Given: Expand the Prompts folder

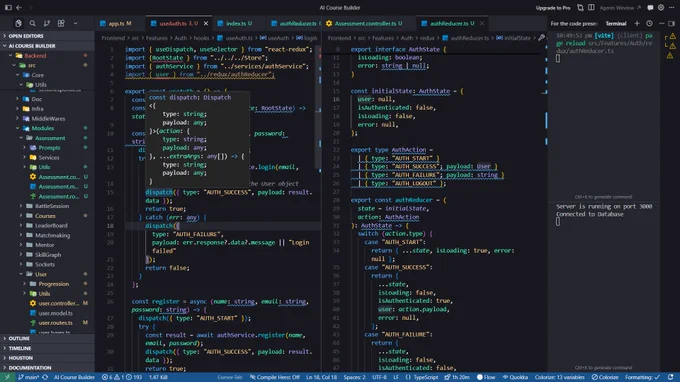Looking at the screenshot, I should pyautogui.click(x=47, y=148).
